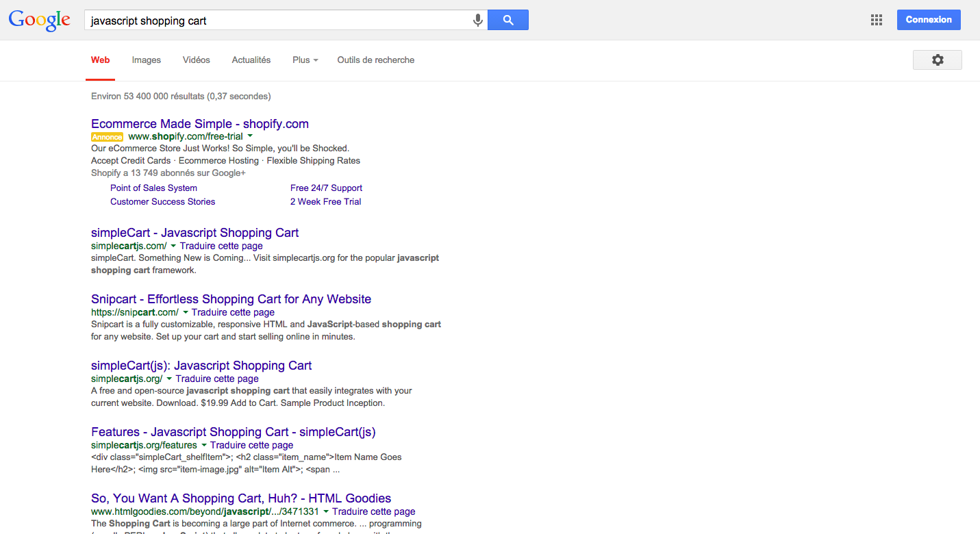
Task: Open the Customer Success Stories sitelink
Action: pyautogui.click(x=163, y=202)
